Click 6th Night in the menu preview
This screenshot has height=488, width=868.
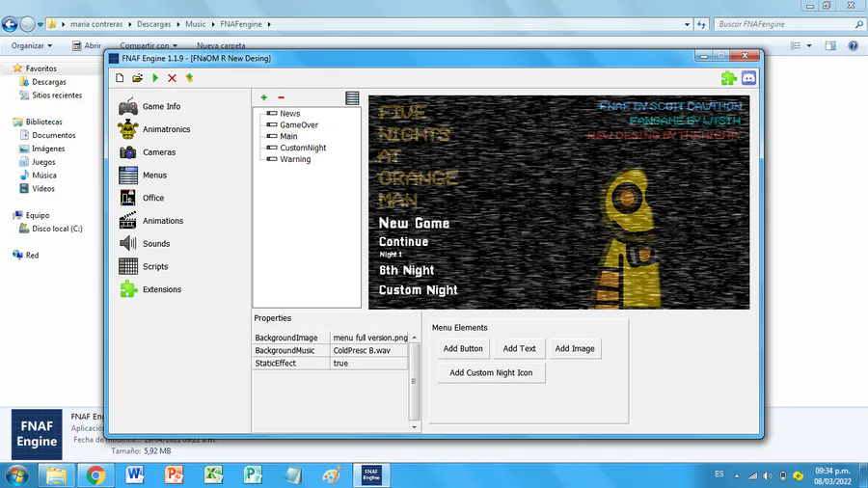(406, 270)
